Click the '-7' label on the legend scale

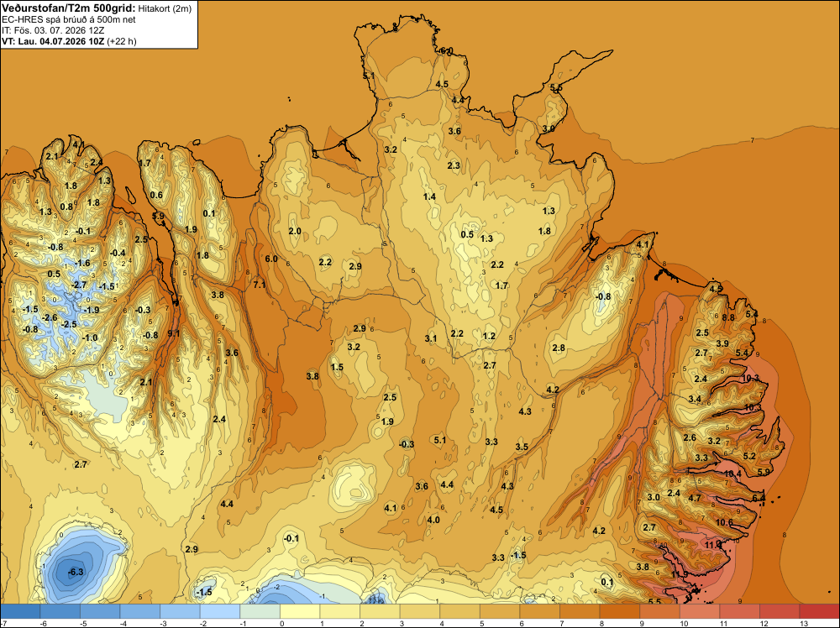click(3, 623)
